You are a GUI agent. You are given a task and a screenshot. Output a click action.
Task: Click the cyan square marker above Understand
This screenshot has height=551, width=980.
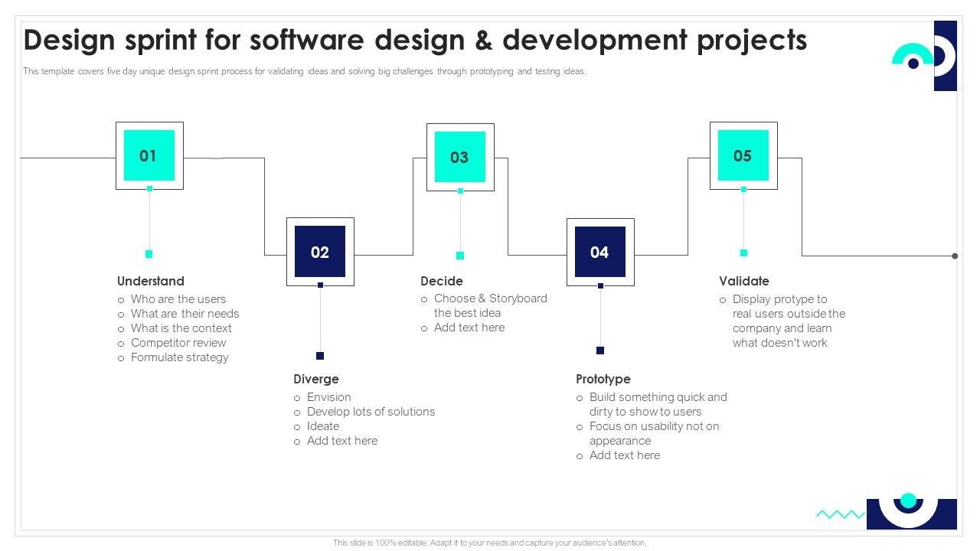tap(149, 254)
